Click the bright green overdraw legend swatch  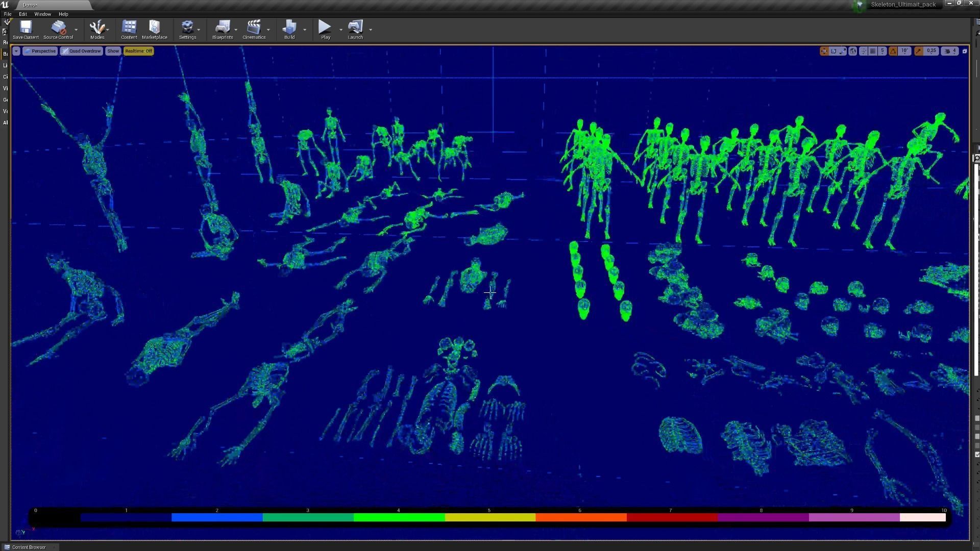[399, 517]
